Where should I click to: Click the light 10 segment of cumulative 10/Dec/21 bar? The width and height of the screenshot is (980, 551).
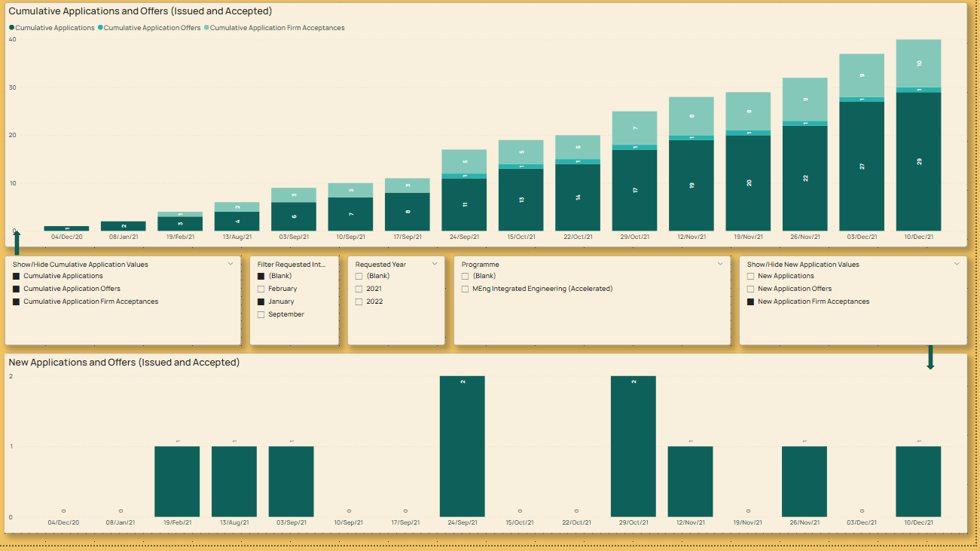918,63
